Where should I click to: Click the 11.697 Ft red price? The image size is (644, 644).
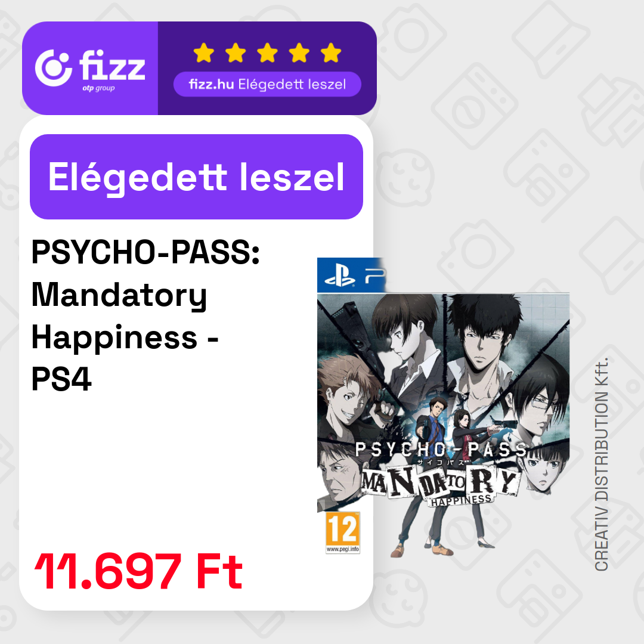point(139,571)
